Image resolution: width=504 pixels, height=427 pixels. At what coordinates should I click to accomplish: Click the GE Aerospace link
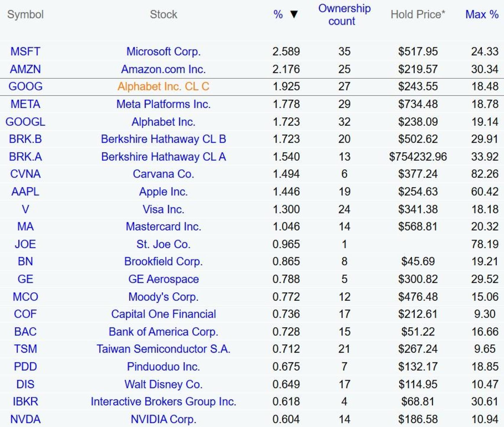(x=163, y=279)
